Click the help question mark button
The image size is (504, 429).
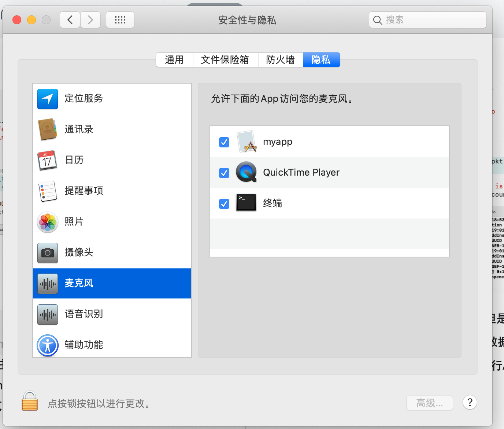pos(470,402)
